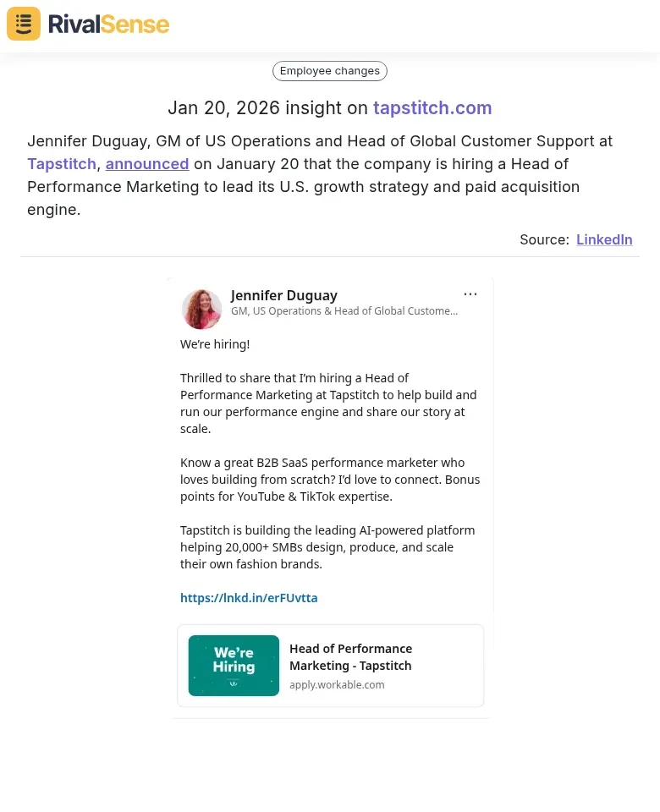660x812 pixels.
Task: Click the RivalSense logo icon
Action: pyautogui.click(x=23, y=24)
